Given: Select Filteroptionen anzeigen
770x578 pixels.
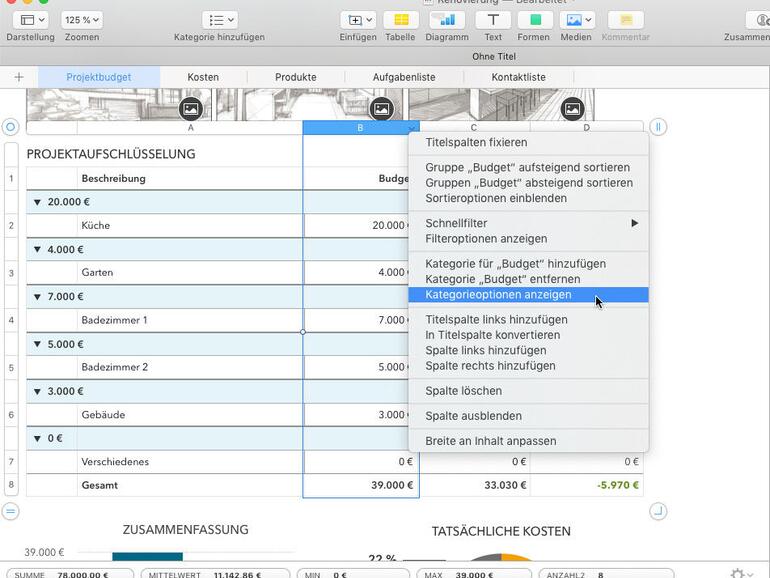Looking at the screenshot, I should tap(528, 239).
